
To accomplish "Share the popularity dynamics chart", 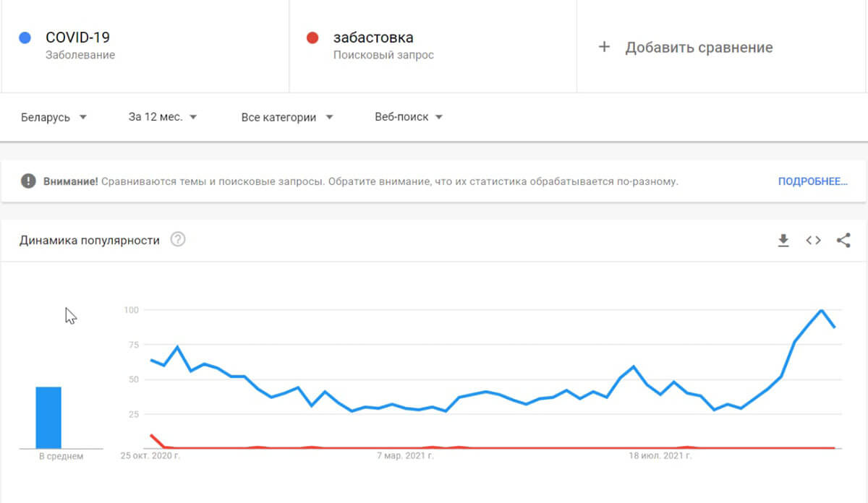I will click(843, 241).
